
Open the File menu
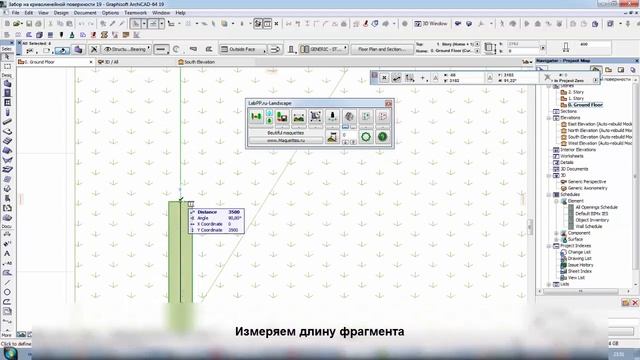pos(16,13)
